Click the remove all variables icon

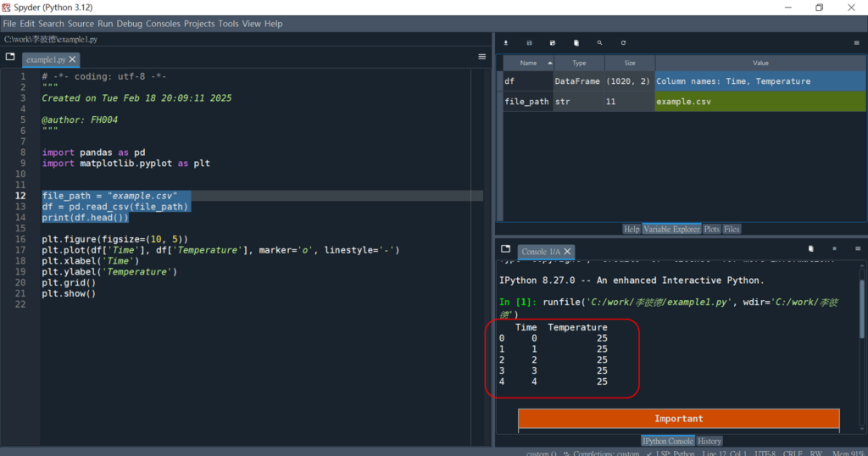coord(576,42)
